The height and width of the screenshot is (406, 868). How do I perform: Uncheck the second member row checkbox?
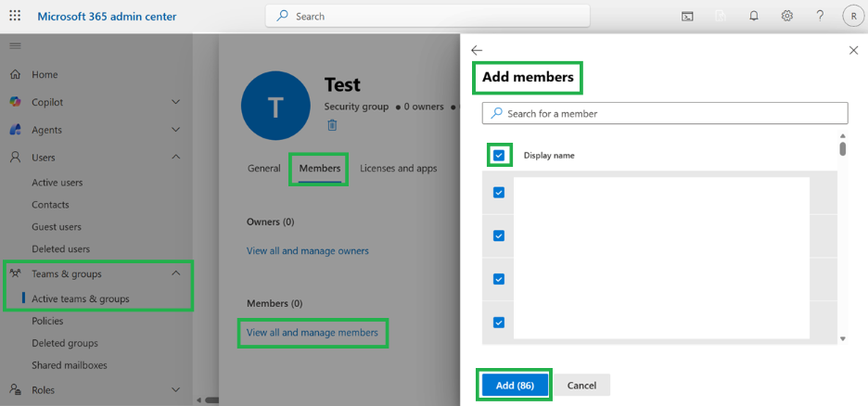[x=499, y=235]
